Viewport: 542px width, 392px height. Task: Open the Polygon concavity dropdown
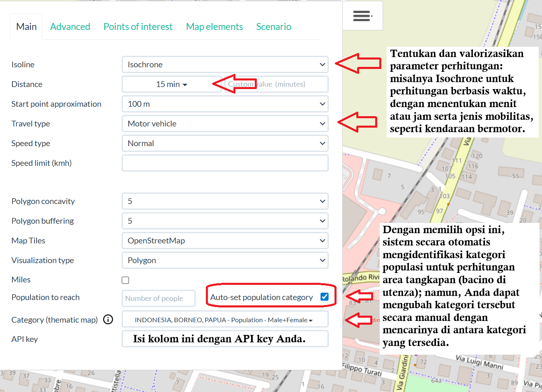pyautogui.click(x=225, y=201)
